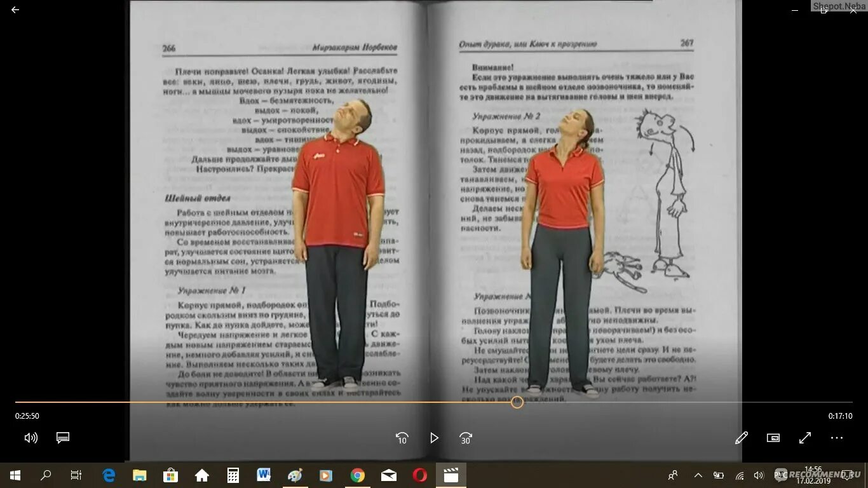The width and height of the screenshot is (868, 488).
Task: Play the paused video
Action: [x=434, y=438]
